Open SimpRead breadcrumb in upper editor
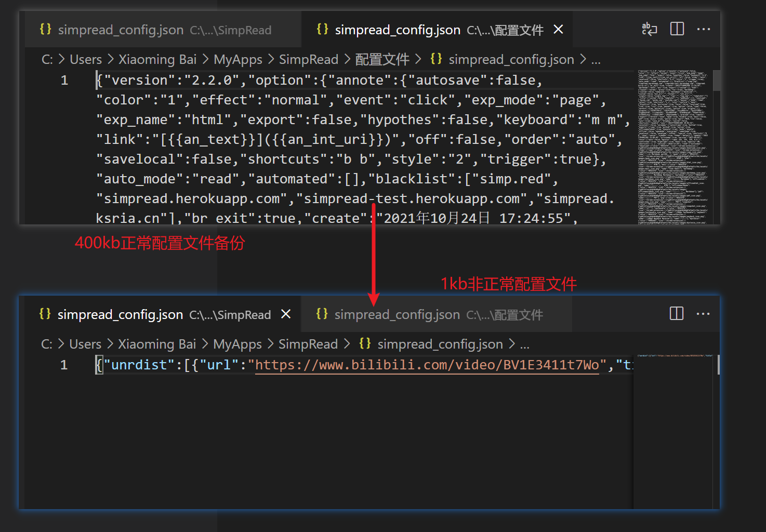766x532 pixels. pos(309,59)
